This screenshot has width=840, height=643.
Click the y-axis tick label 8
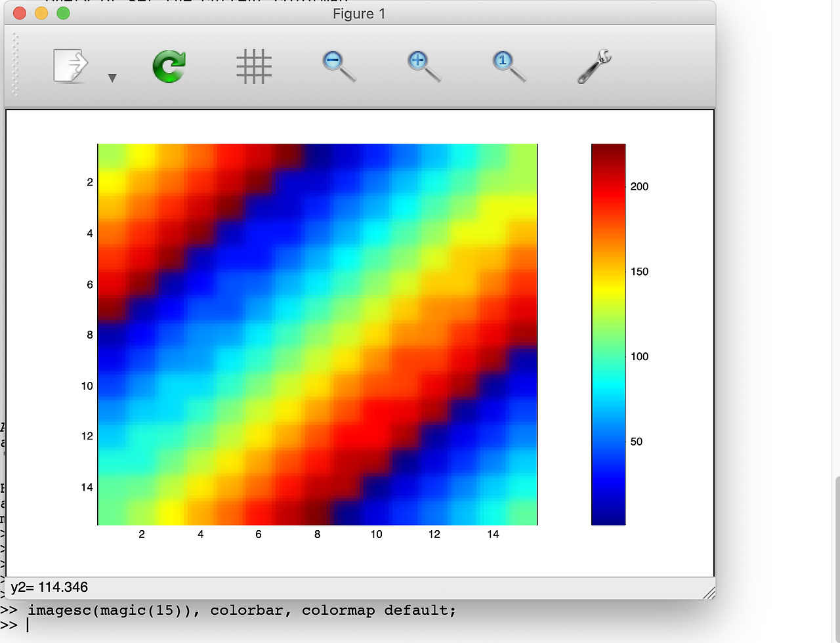coord(90,335)
